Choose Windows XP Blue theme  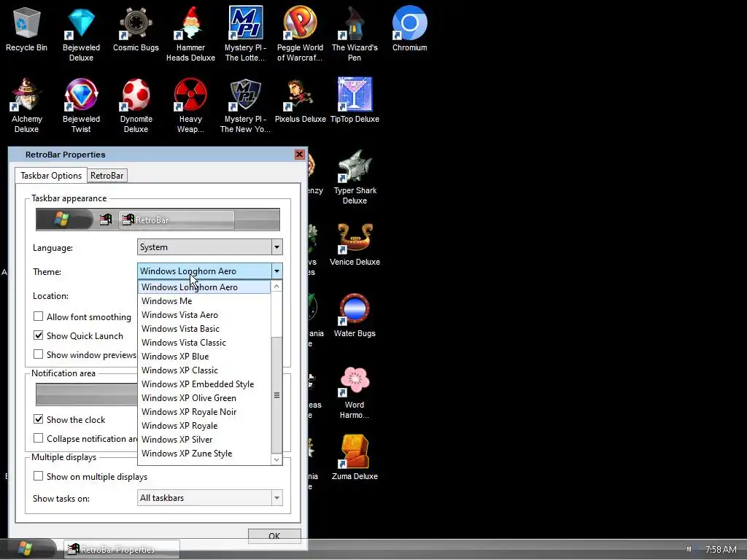coord(204,356)
